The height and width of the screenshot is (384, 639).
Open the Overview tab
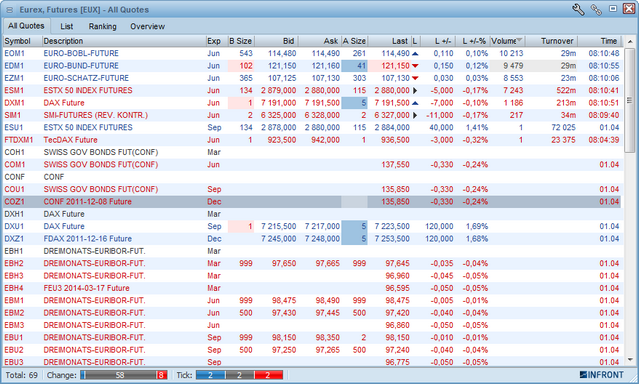[x=148, y=26]
